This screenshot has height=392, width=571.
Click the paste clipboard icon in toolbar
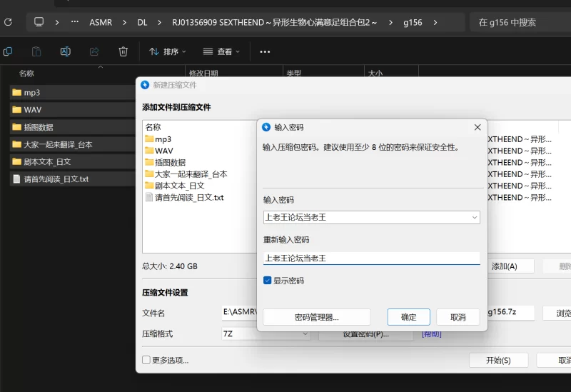(36, 51)
